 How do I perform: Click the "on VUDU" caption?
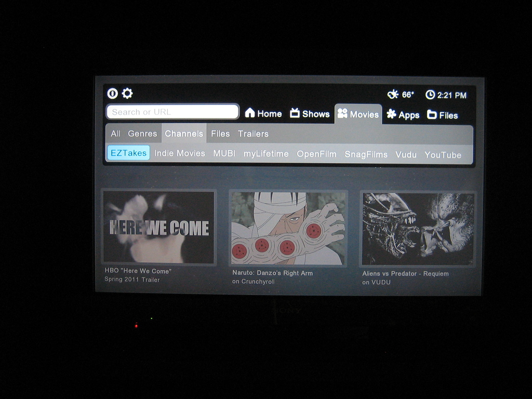click(x=376, y=282)
